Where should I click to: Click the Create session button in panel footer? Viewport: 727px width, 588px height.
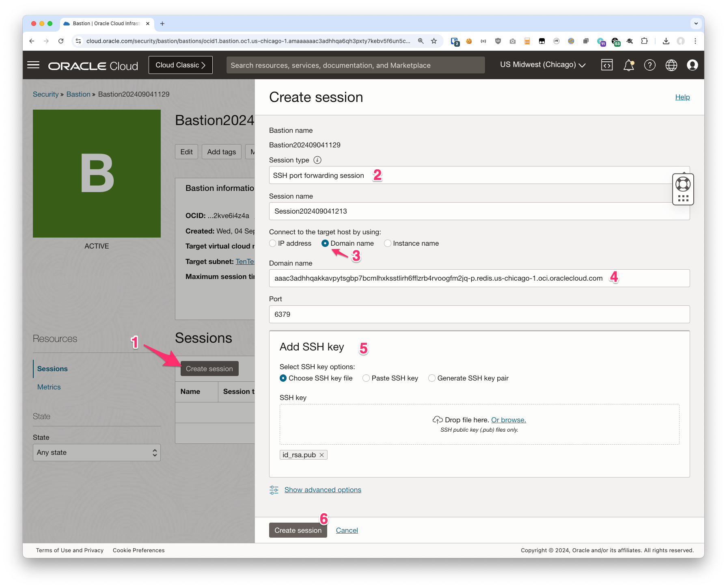(298, 530)
